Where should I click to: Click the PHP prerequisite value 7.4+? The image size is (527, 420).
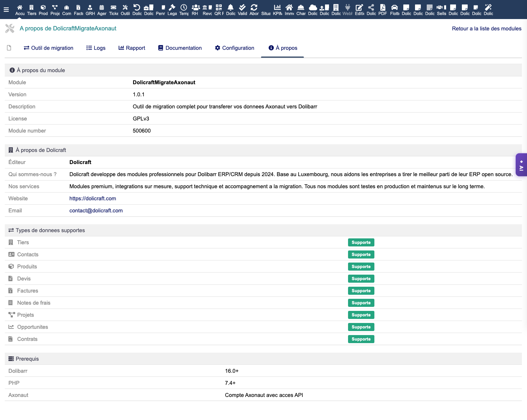coord(230,383)
